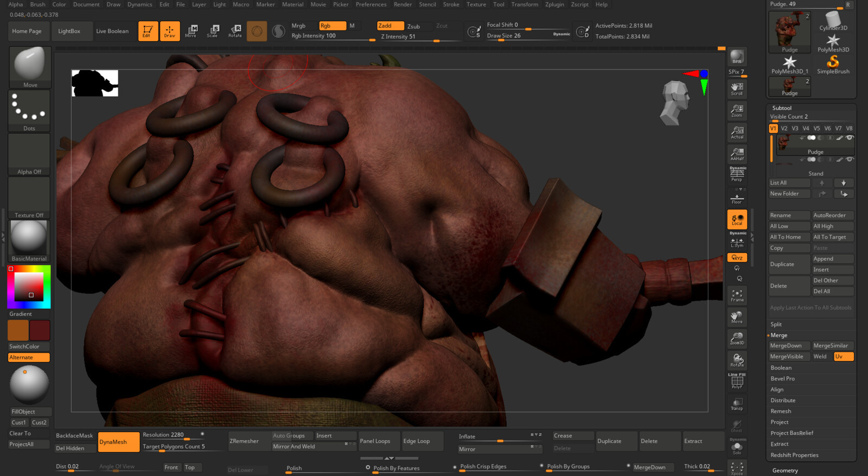Enable Transp transparency mode
868x476 pixels.
pos(737,404)
